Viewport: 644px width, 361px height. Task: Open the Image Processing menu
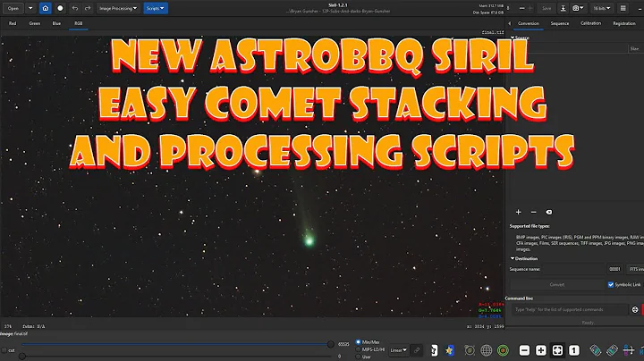(x=118, y=8)
